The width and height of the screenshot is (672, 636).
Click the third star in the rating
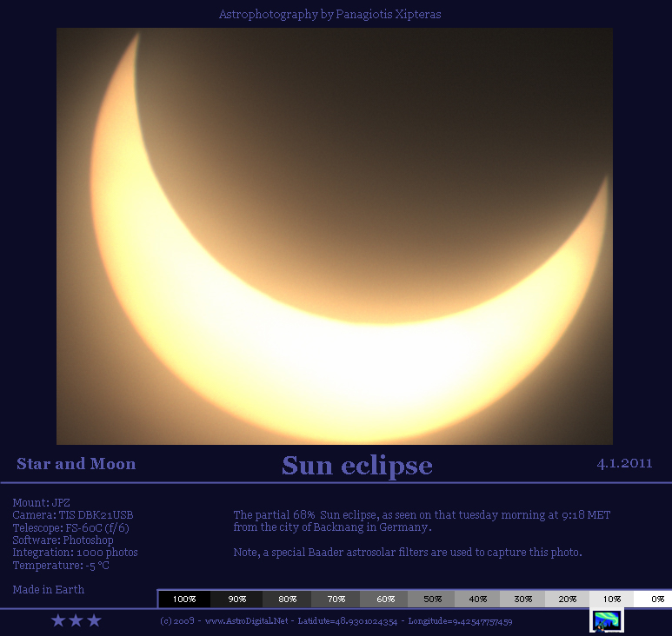94,620
